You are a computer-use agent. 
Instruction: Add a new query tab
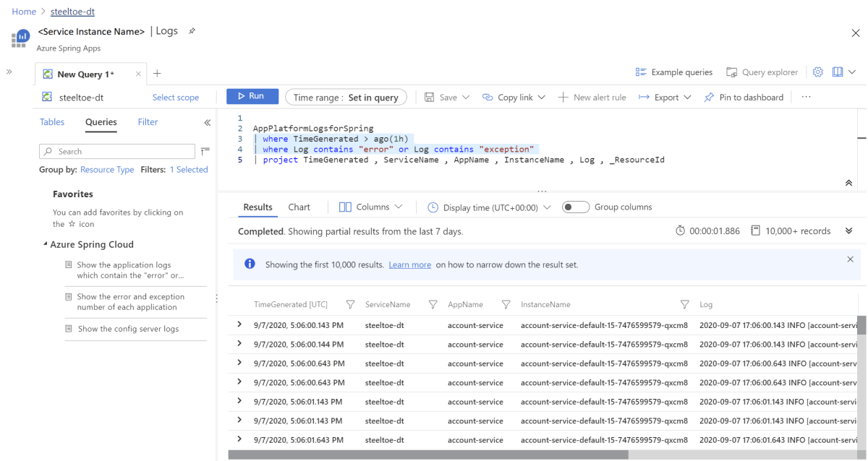click(157, 74)
